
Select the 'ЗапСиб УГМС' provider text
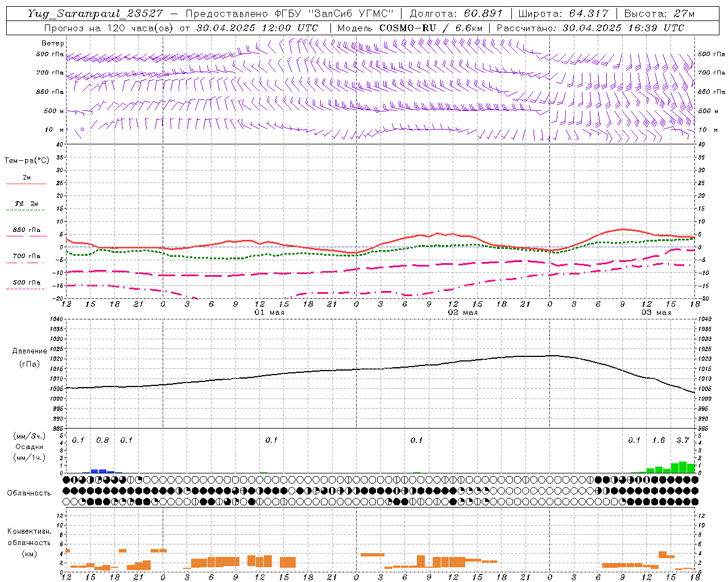coord(351,14)
